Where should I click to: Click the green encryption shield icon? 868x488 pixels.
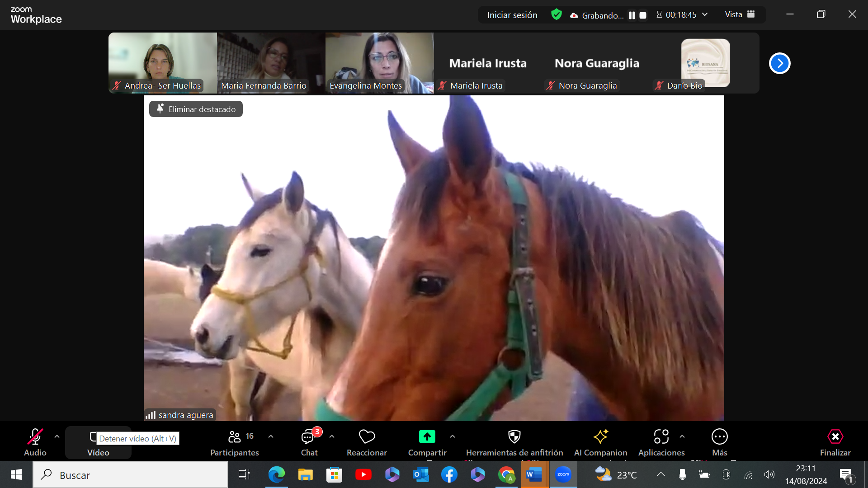tap(557, 14)
